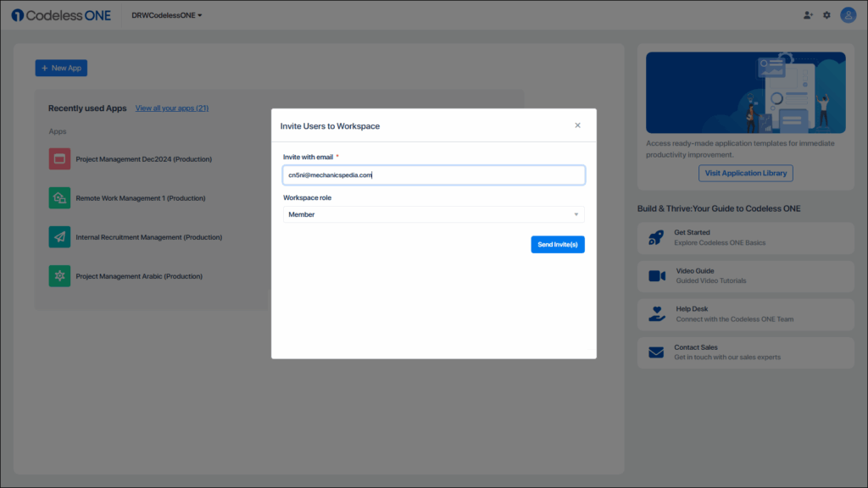Image resolution: width=868 pixels, height=488 pixels.
Task: Click the Codeless ONE logo
Action: click(x=61, y=15)
